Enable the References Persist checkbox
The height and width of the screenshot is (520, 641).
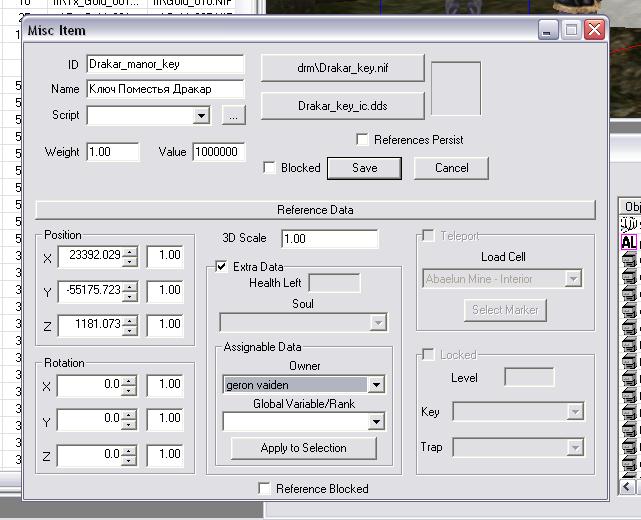(x=363, y=140)
